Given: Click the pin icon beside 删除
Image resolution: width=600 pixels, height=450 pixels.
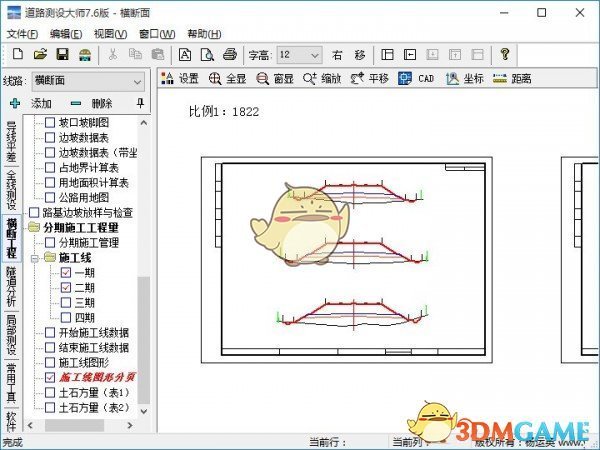Looking at the screenshot, I should [x=140, y=103].
